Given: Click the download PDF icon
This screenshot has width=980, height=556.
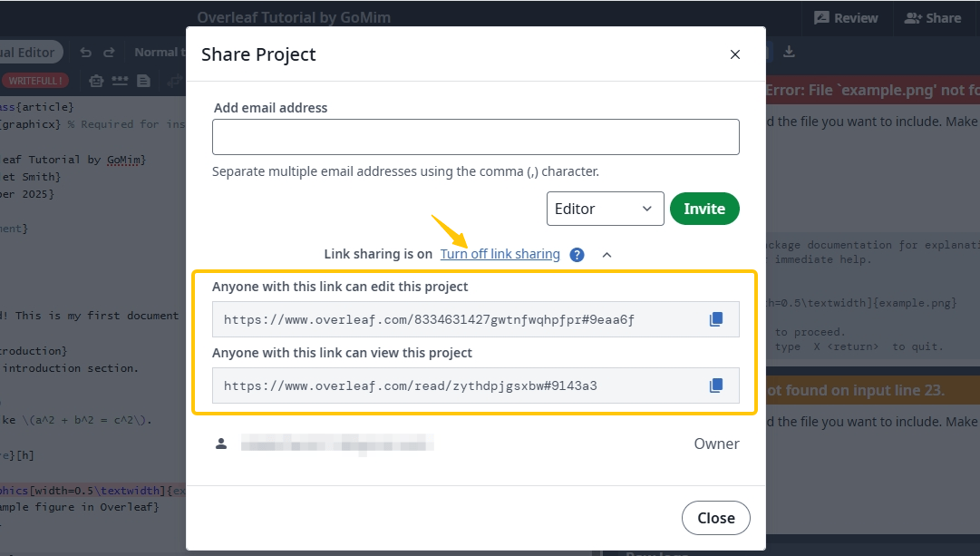Looking at the screenshot, I should [x=788, y=52].
